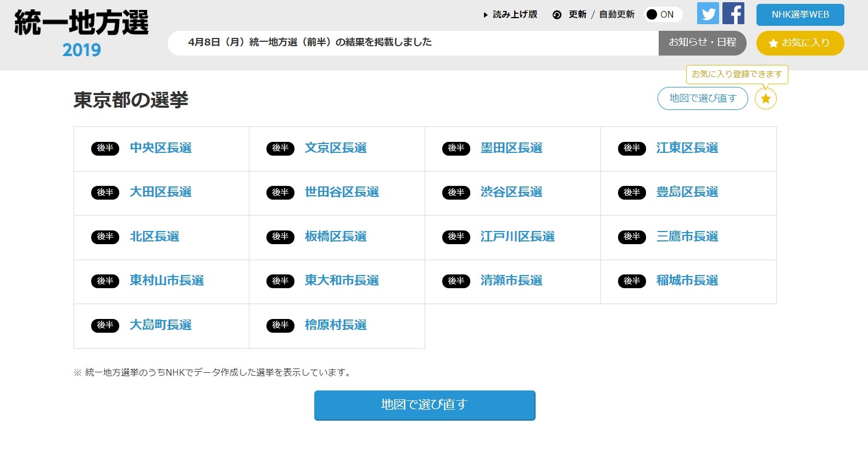Toggle the 自動更新 ON switch

(x=662, y=15)
